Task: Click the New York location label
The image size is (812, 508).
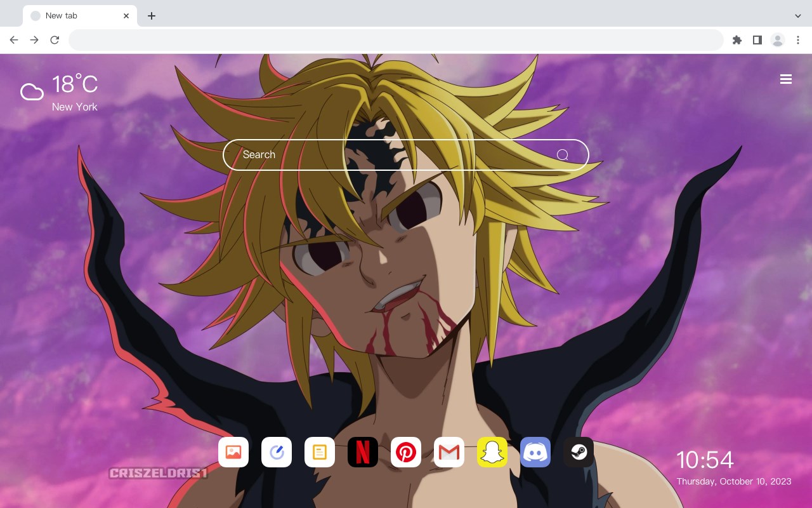Action: pyautogui.click(x=75, y=107)
